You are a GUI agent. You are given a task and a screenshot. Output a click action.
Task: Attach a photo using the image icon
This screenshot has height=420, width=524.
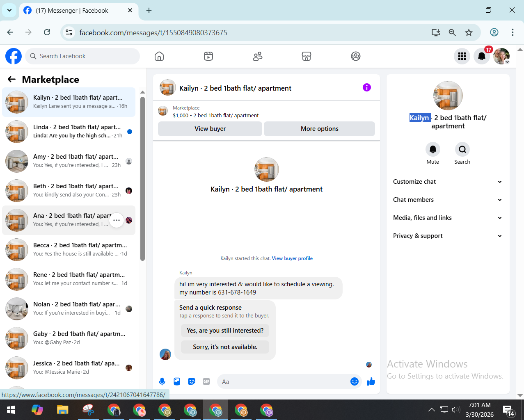(x=177, y=381)
